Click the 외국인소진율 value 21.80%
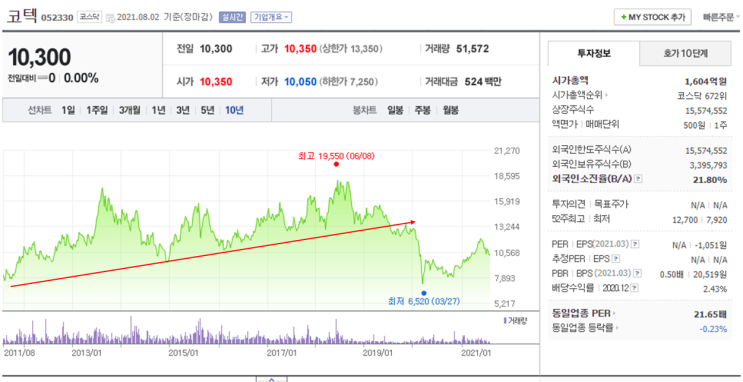Image resolution: width=743 pixels, height=382 pixels. [711, 180]
